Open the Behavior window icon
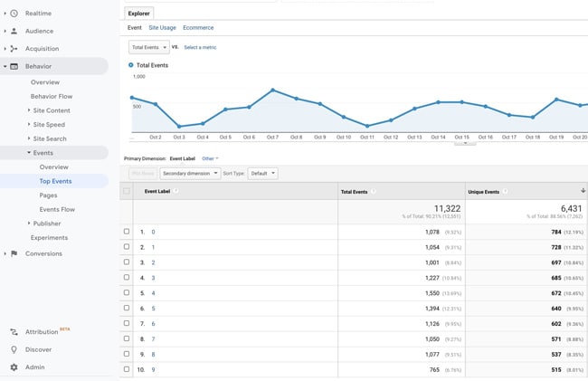This screenshot has width=588, height=381. pos(14,66)
